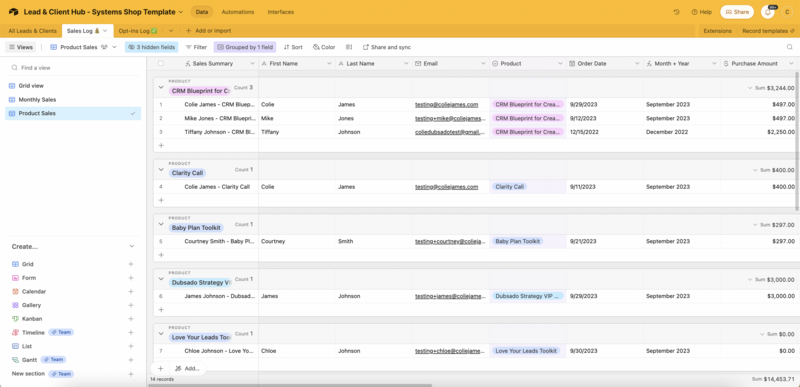The height and width of the screenshot is (387, 800).
Task: Select Grid view in sidebar
Action: pos(73,86)
